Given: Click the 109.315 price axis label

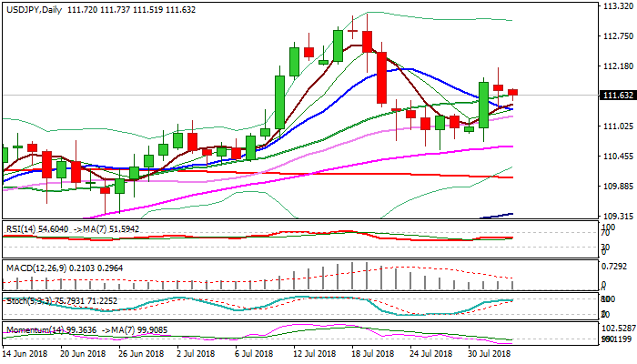Looking at the screenshot, I should 618,217.
